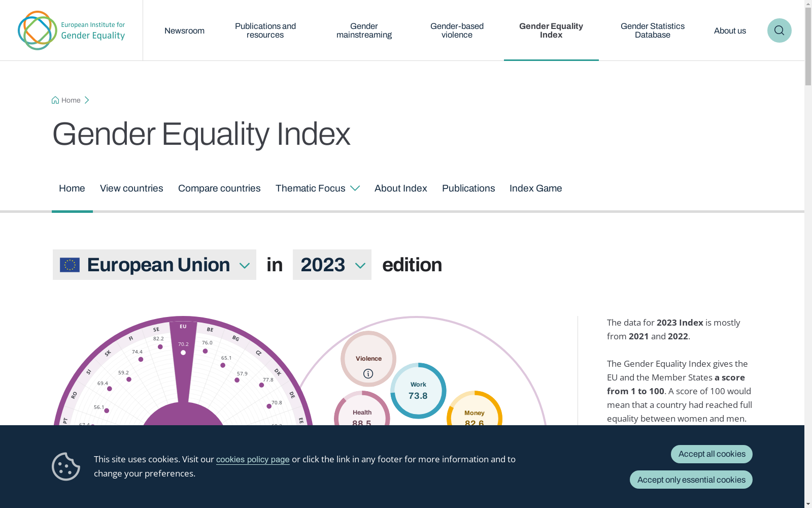Click the SE country label on chart ring
The image size is (812, 508).
tap(156, 329)
